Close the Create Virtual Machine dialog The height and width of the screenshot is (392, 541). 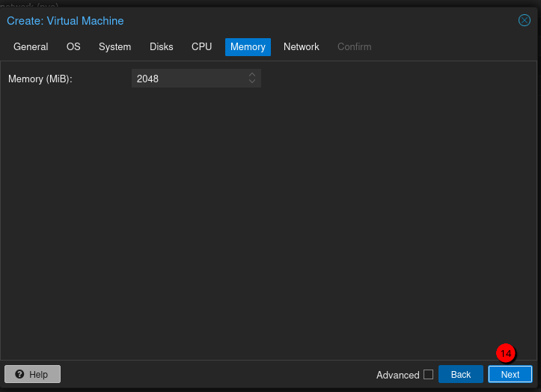[x=525, y=20]
